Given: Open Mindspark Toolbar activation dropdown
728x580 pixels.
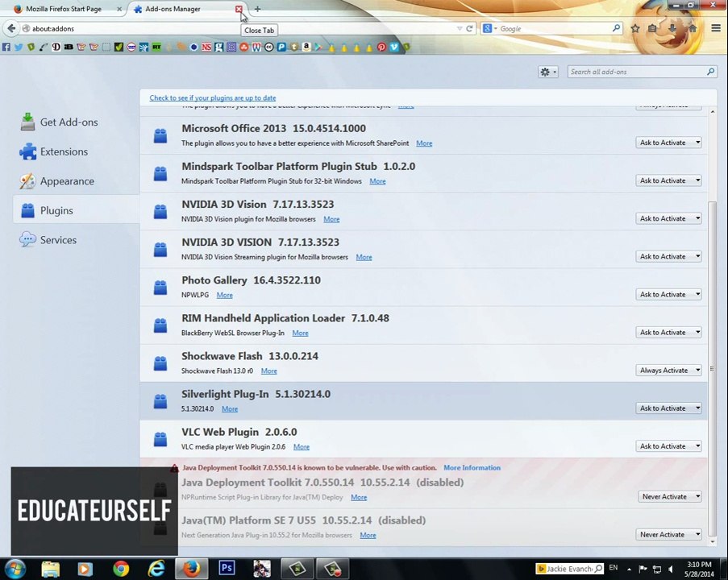Looking at the screenshot, I should click(668, 180).
